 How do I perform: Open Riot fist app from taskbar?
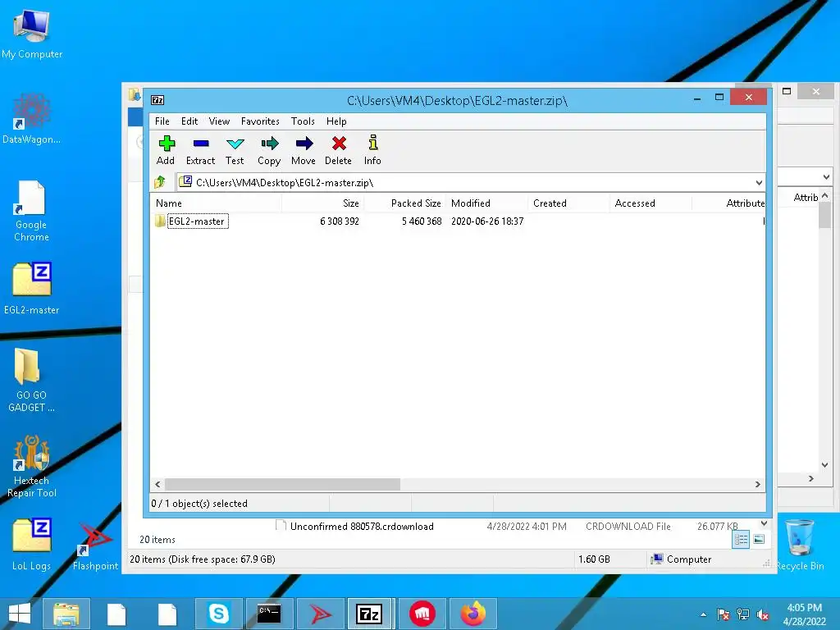(422, 614)
